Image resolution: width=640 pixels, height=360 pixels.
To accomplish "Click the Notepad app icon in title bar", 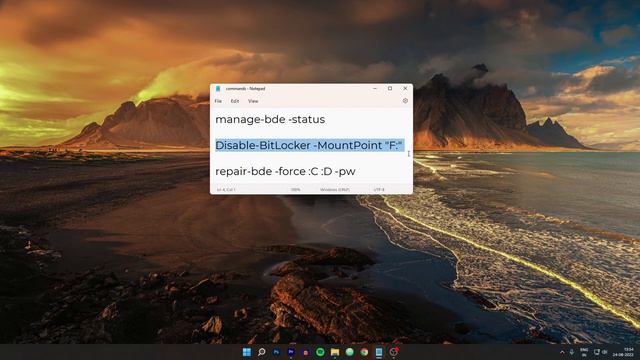I will (x=218, y=89).
